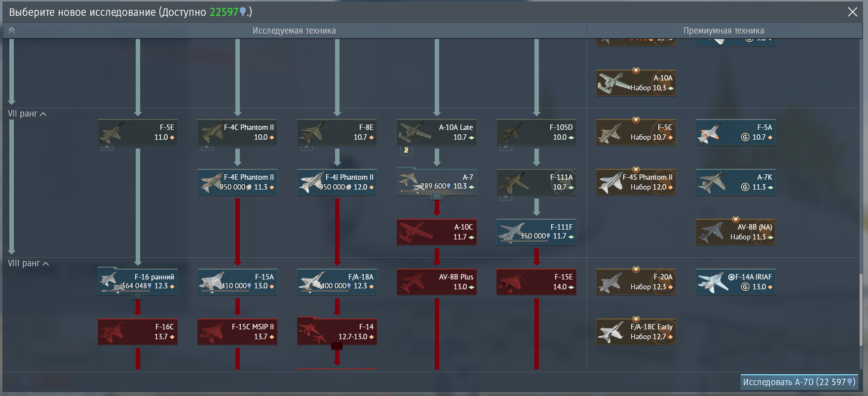Click the locked AV-8B Plus card
This screenshot has width=868, height=396.
[437, 282]
